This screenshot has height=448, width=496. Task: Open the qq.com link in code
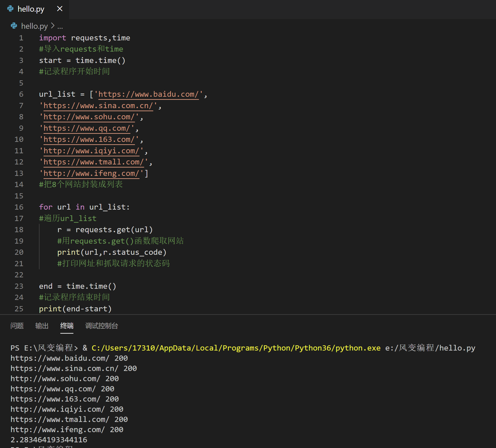(87, 128)
